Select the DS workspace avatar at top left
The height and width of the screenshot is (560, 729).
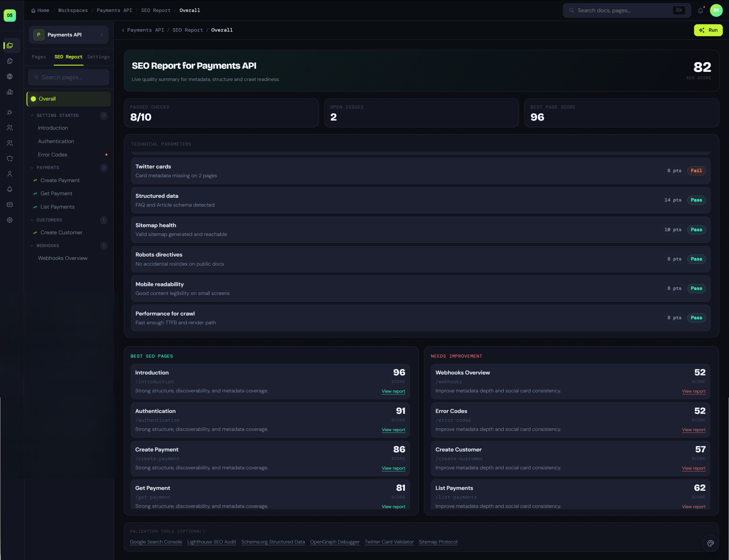point(10,15)
